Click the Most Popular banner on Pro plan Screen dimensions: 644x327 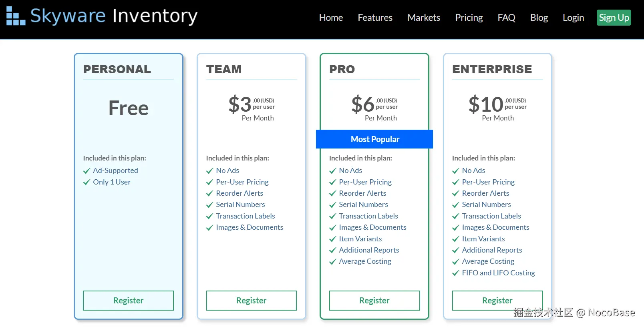[374, 139]
